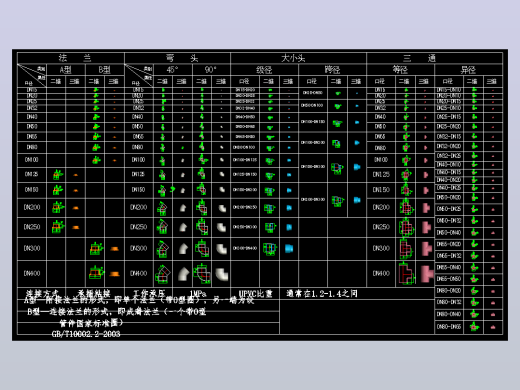Pick the 2D equal tee drawing in the DN250 row

[x=406, y=228]
